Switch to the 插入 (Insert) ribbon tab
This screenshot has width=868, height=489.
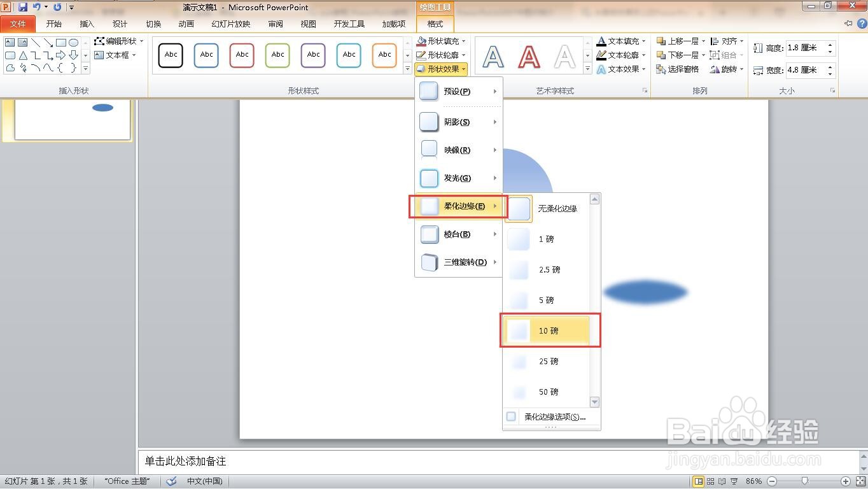[87, 24]
